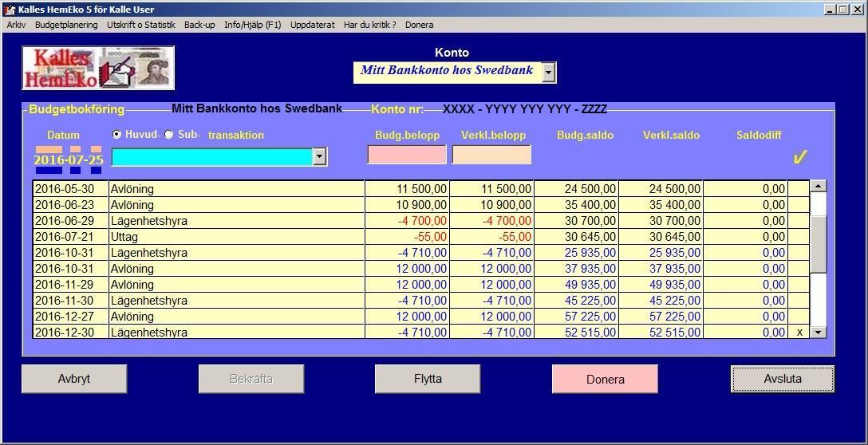Open the Uppdaterat menu
This screenshot has width=868, height=445.
click(x=312, y=25)
